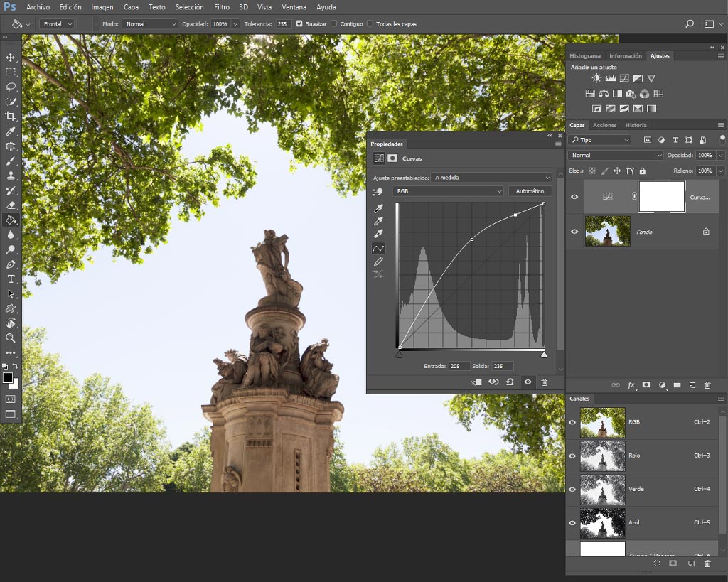Click the Automático button
The width and height of the screenshot is (728, 582).
530,190
